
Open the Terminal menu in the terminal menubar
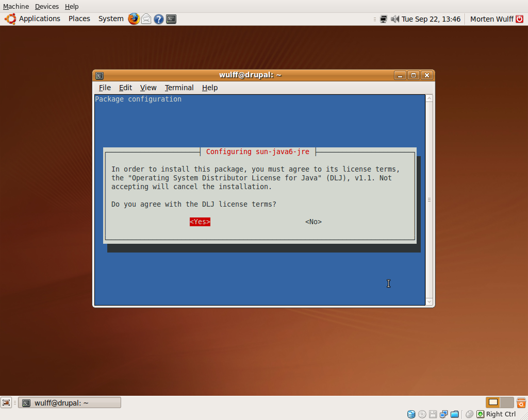click(x=179, y=88)
